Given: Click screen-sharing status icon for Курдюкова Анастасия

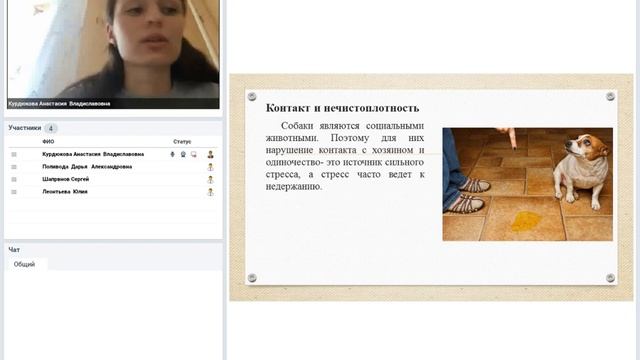Looking at the screenshot, I should point(193,154).
